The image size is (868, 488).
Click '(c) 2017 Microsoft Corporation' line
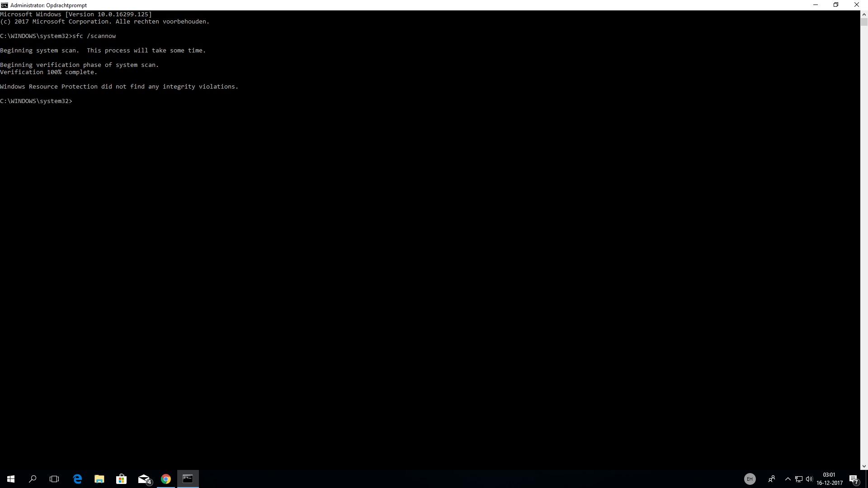point(105,22)
